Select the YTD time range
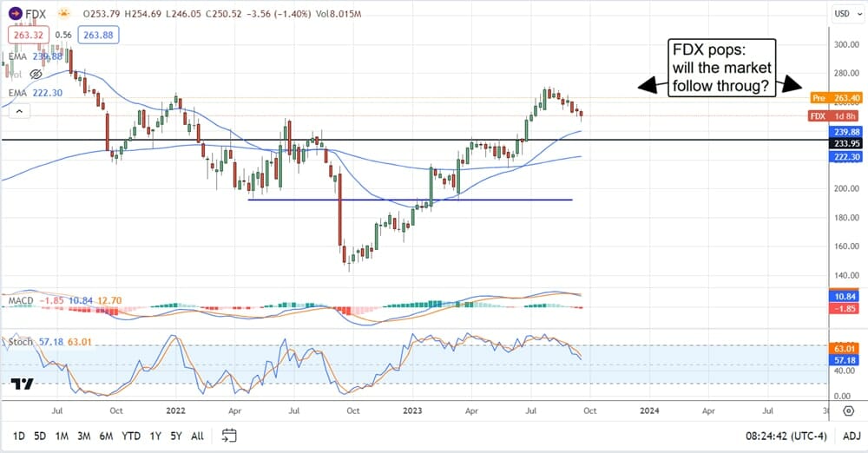The width and height of the screenshot is (868, 453). click(131, 435)
